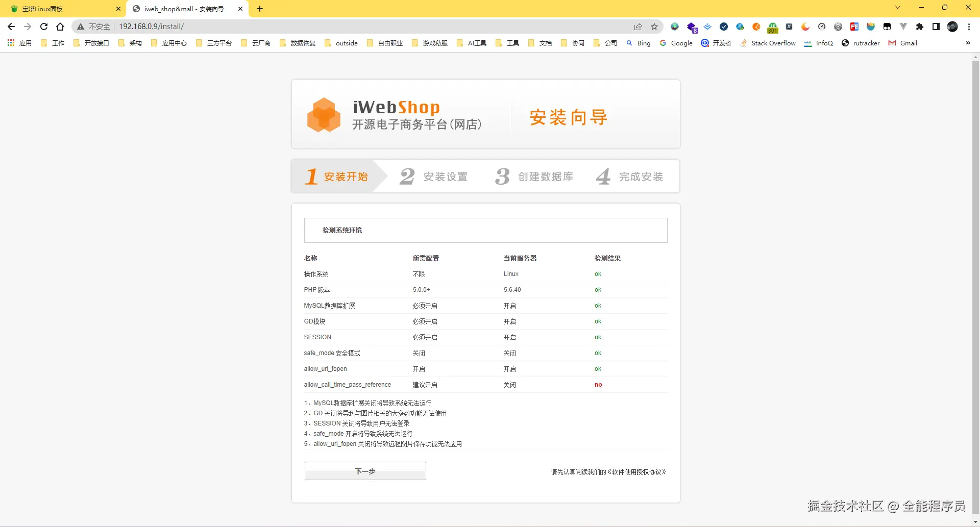Expand the 架构 bookmark folder

[x=130, y=43]
